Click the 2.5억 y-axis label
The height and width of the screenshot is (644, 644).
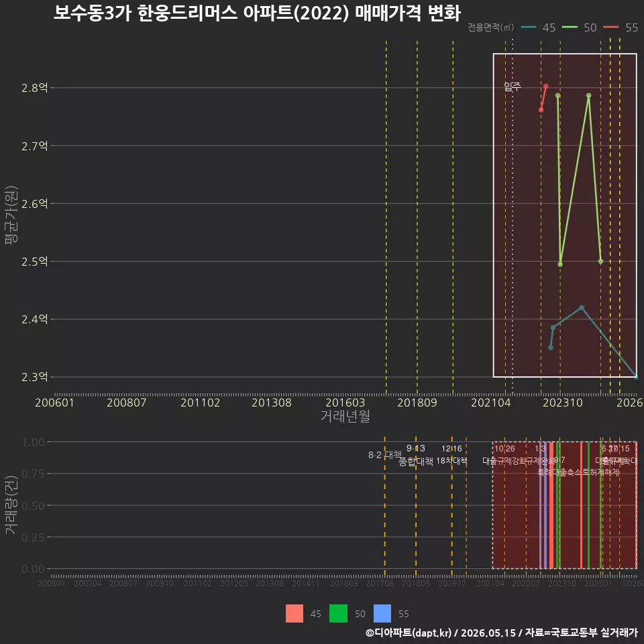tap(34, 262)
